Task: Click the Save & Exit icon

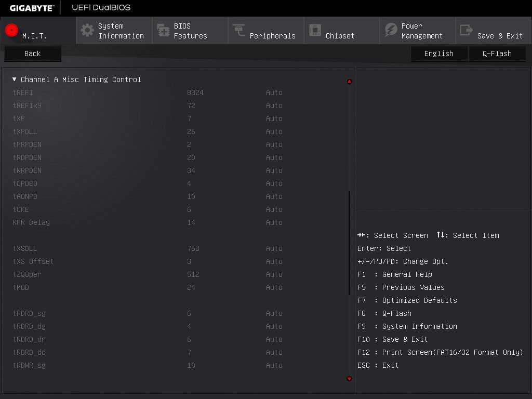Action: [x=466, y=30]
